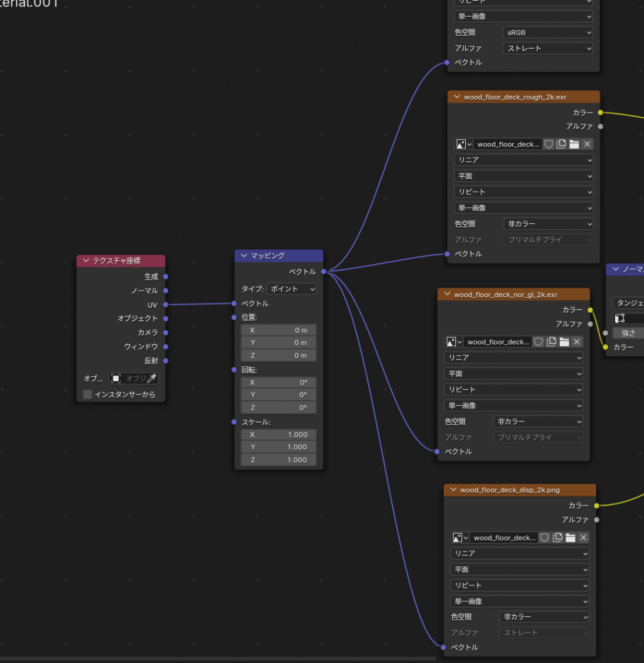Open image file folder icon in rough_2k node
Screen dimensions: 644x663
coord(574,144)
